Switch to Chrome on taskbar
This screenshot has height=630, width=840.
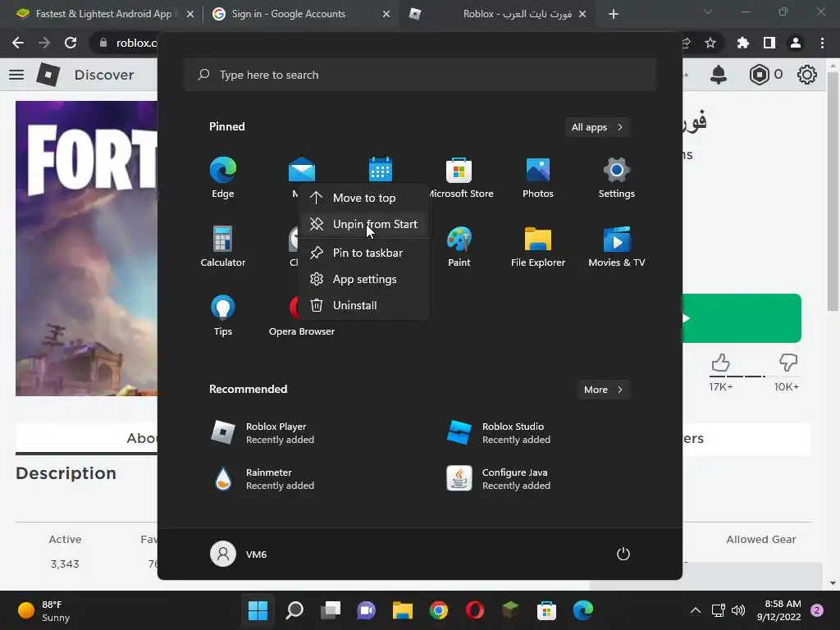pyautogui.click(x=439, y=610)
